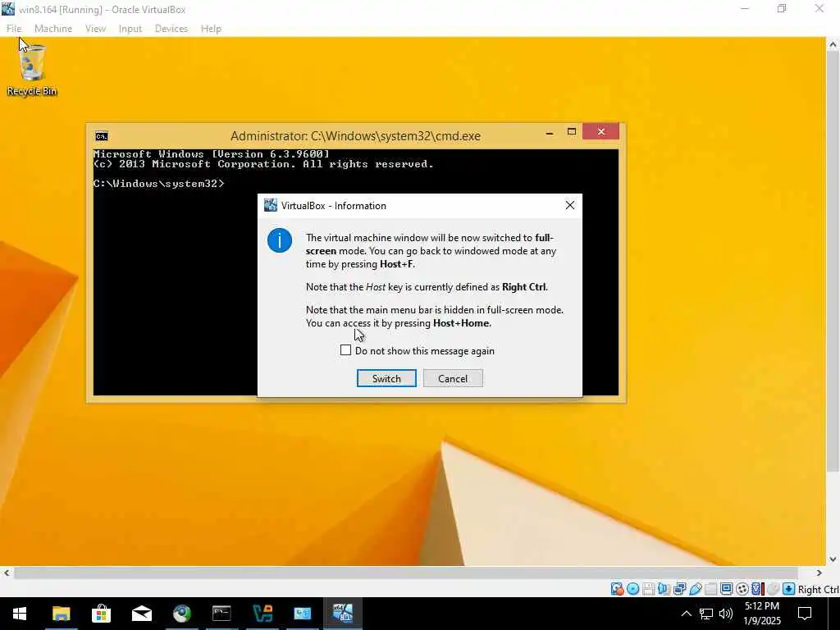Click the display status icon

coord(727,589)
